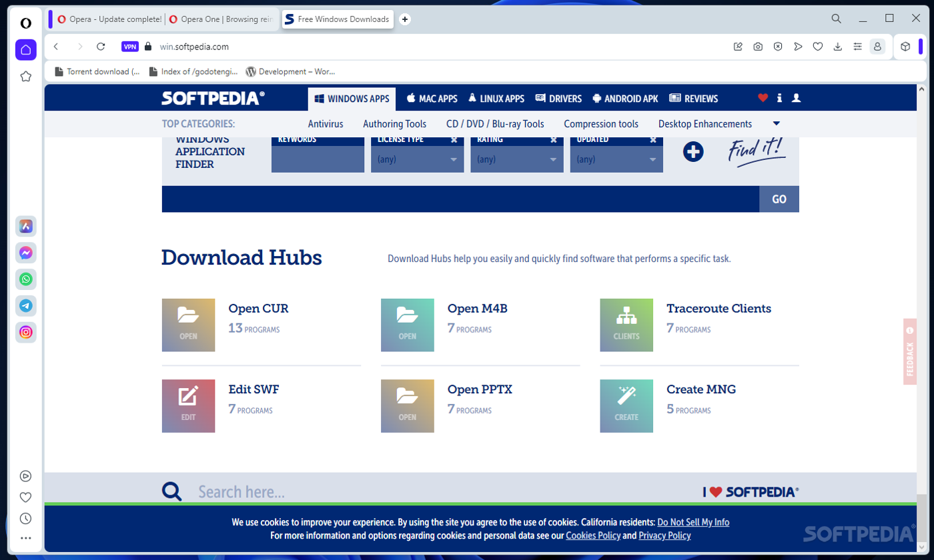Open the Updated filter dropdown
Image resolution: width=934 pixels, height=560 pixels.
click(615, 159)
